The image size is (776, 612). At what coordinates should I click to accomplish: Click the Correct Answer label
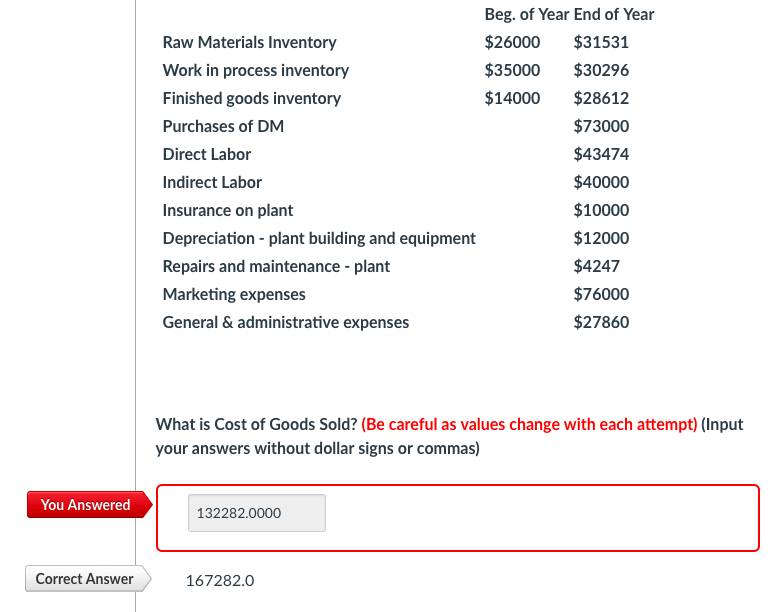coord(88,578)
